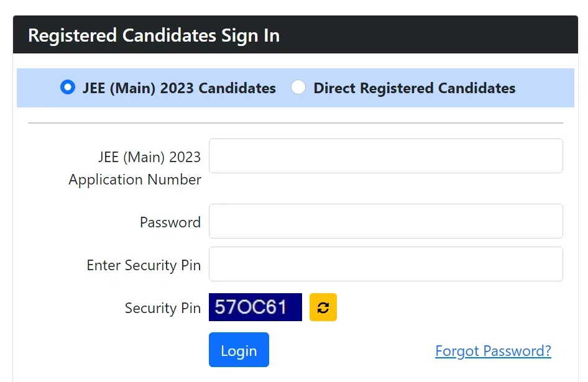Open the Direct Registered Candidates sign-in mode
588x382 pixels.
[298, 88]
